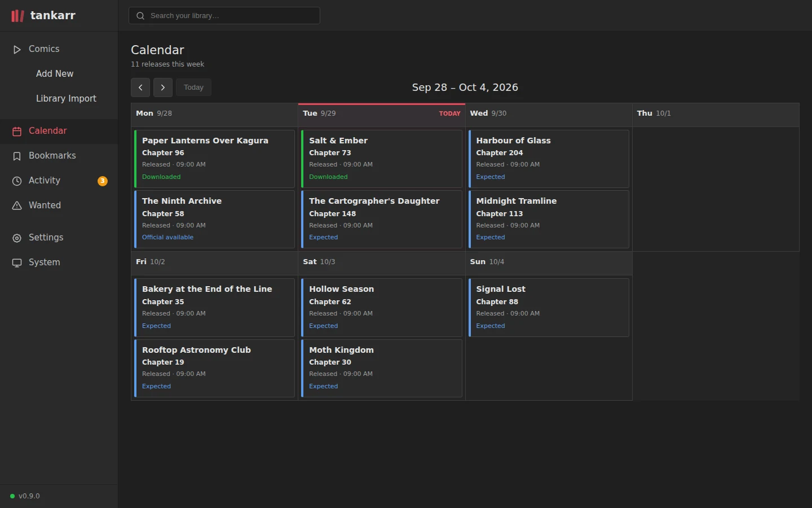The image size is (812, 508).
Task: Click the Activity clock icon
Action: click(x=17, y=181)
